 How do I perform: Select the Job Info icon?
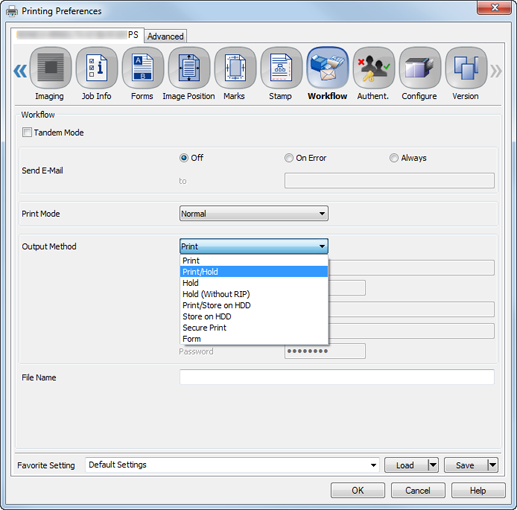click(97, 68)
